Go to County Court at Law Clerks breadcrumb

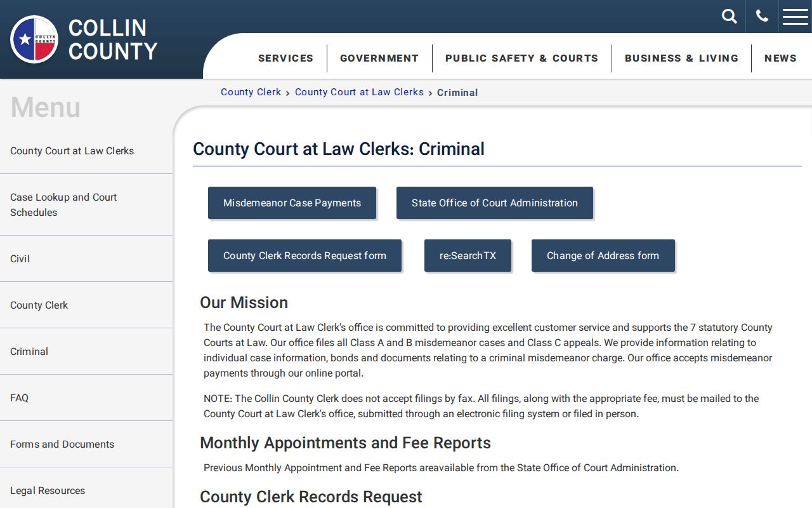click(x=359, y=92)
